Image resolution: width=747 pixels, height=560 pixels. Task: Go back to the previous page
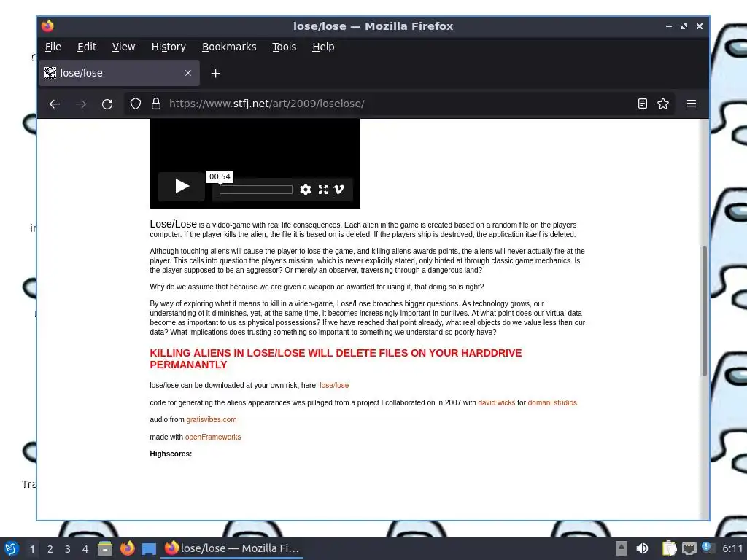click(54, 104)
